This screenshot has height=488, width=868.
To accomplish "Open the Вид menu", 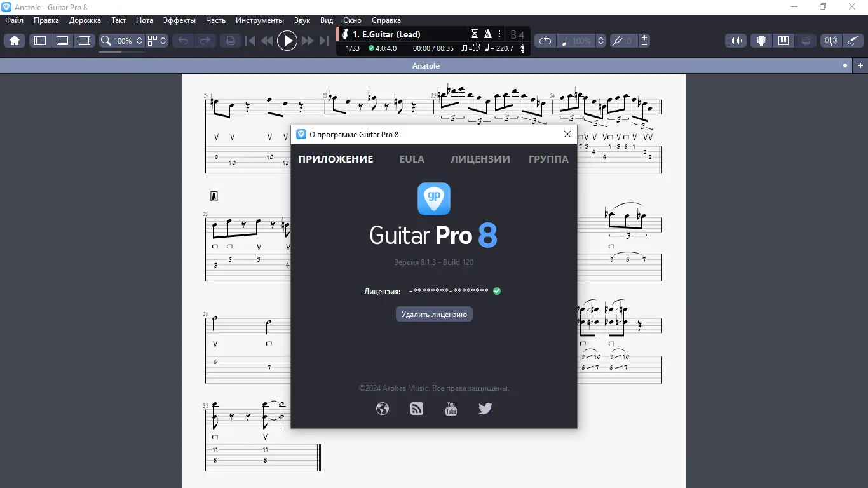I will click(327, 20).
